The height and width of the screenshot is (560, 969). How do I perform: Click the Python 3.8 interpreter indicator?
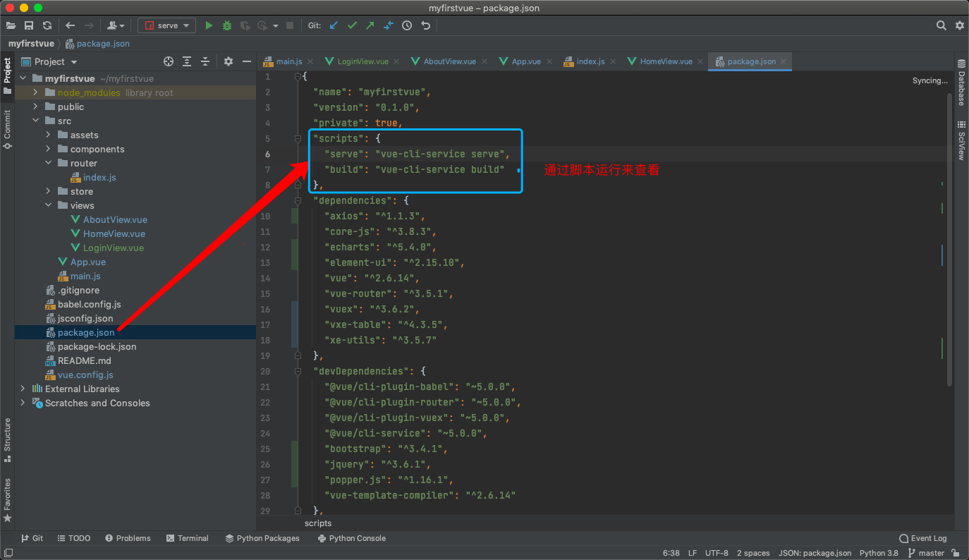pos(879,553)
